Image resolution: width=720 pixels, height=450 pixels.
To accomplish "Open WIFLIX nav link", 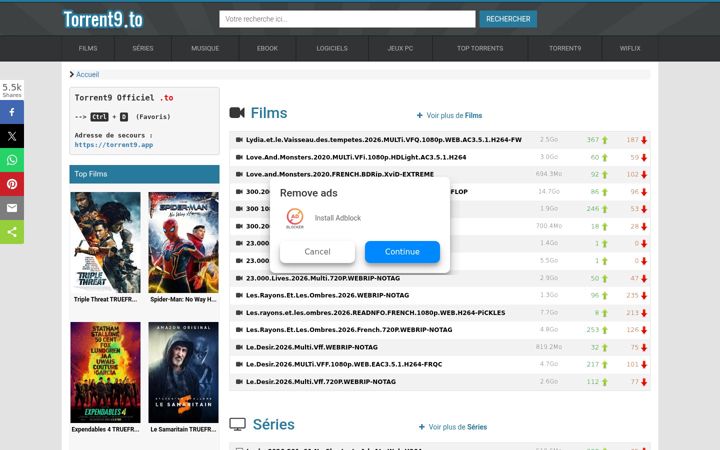I will coord(630,48).
